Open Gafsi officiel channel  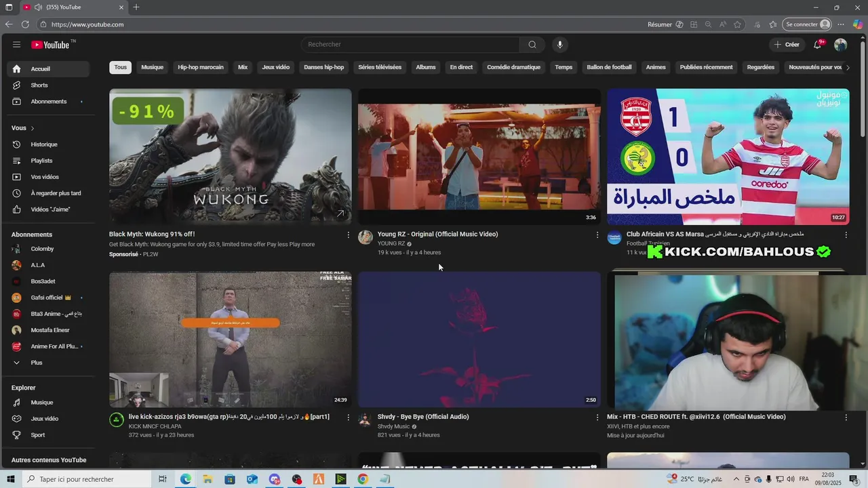pyautogui.click(x=48, y=298)
